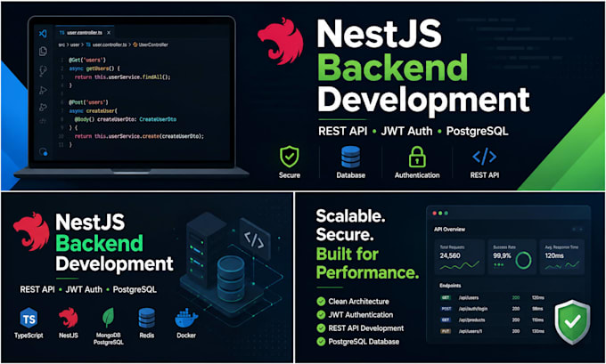Click the Secure shield icon
606x364 pixels.
pos(290,157)
